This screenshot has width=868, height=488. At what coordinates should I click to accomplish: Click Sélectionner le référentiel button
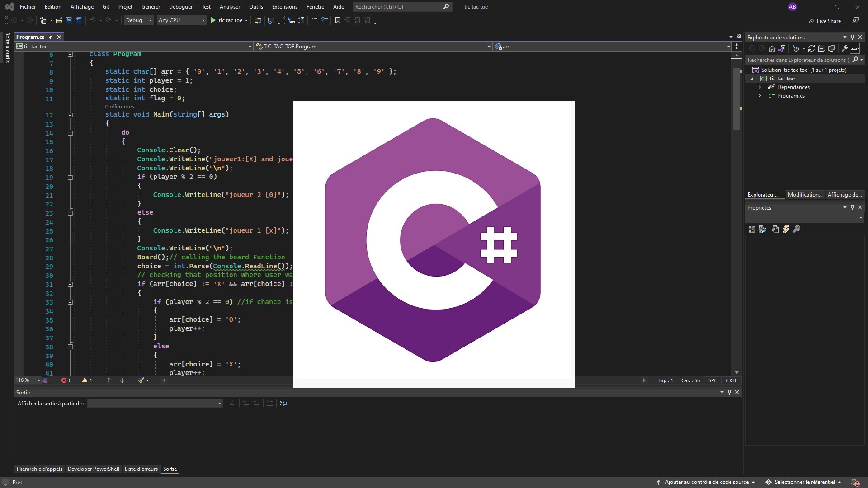(803, 482)
